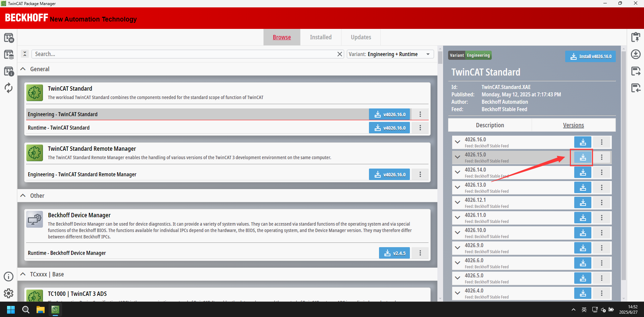Click collapse-all icon beside search box

pos(24,54)
